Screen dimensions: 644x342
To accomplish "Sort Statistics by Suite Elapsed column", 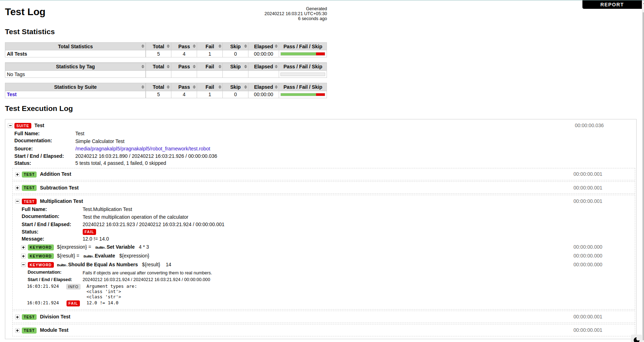I will (264, 87).
